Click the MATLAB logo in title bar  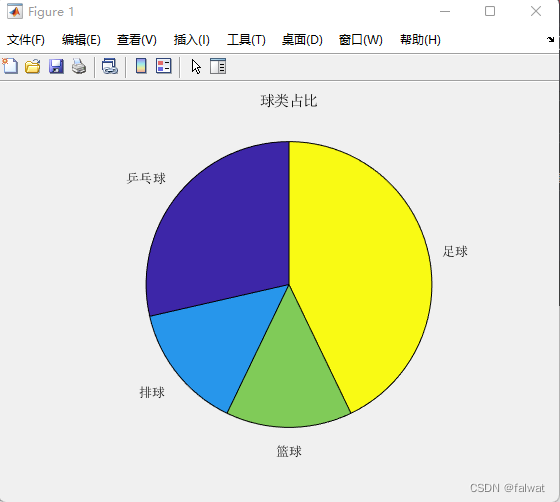point(15,11)
